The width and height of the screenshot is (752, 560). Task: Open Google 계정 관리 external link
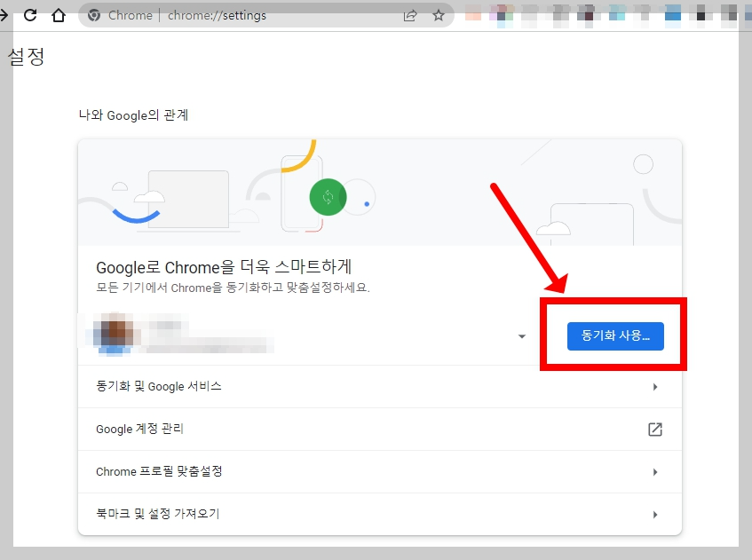pos(379,430)
